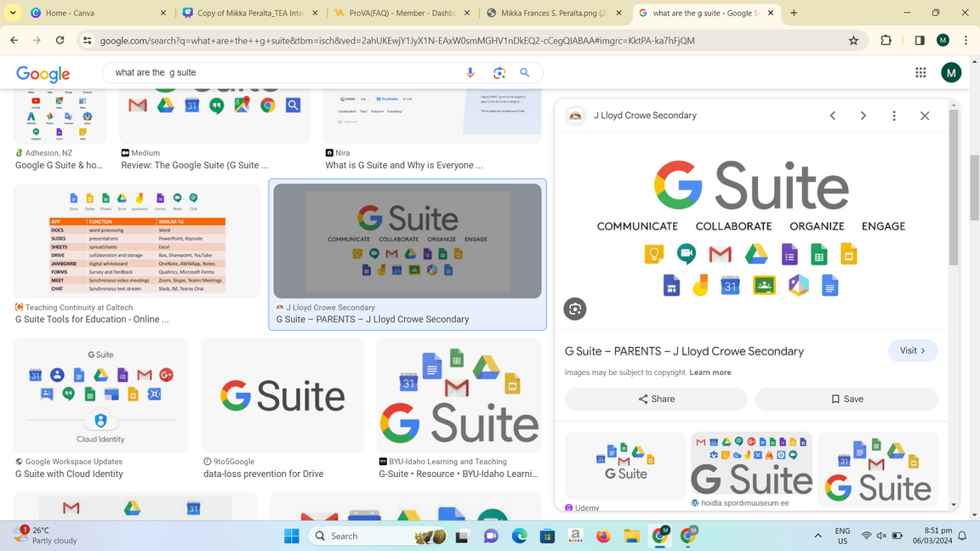Visit the J Lloyd Crowe Secondary page

913,351
